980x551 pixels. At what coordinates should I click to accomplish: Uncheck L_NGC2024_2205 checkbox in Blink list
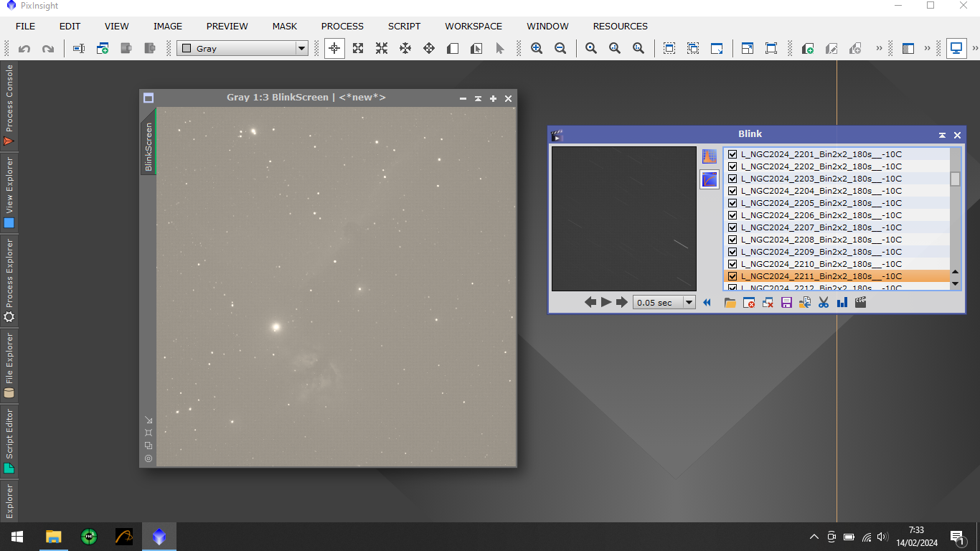pos(732,203)
